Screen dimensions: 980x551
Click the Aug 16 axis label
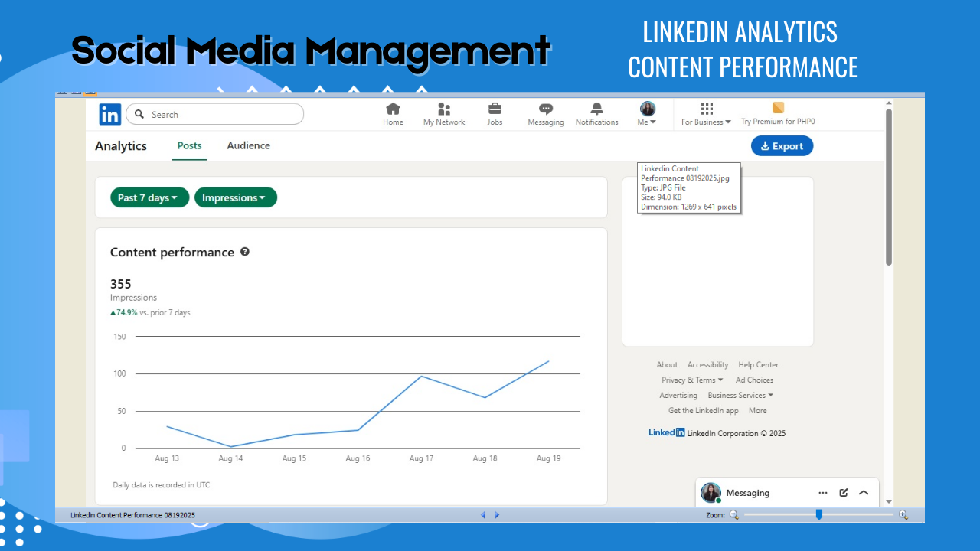358,458
